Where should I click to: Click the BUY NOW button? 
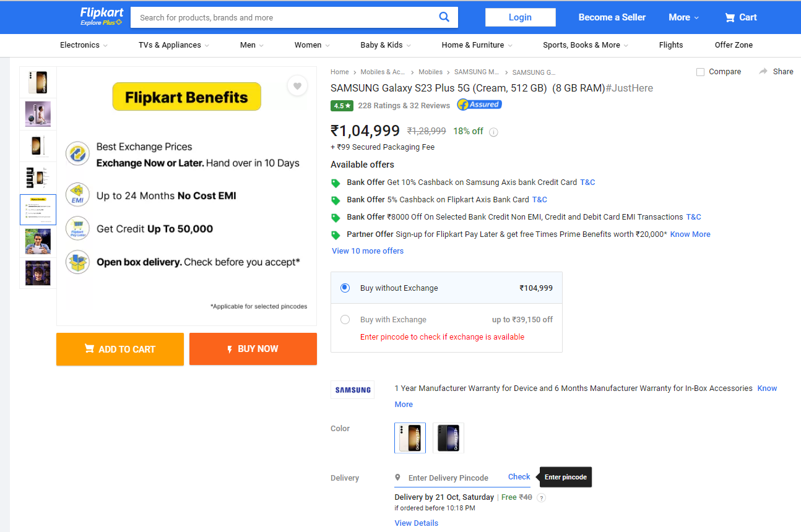click(x=253, y=349)
